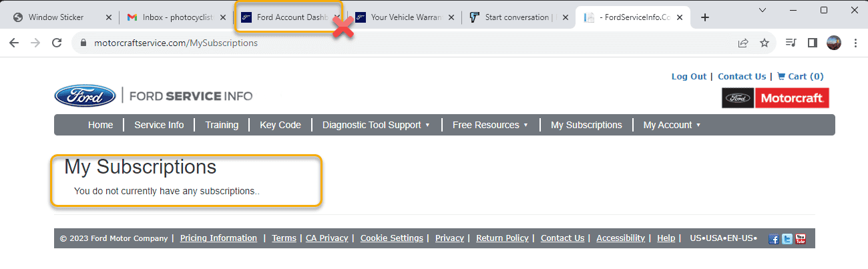Switch to the Gmail Inbox tab
Image resolution: width=868 pixels, height=269 pixels.
(176, 17)
